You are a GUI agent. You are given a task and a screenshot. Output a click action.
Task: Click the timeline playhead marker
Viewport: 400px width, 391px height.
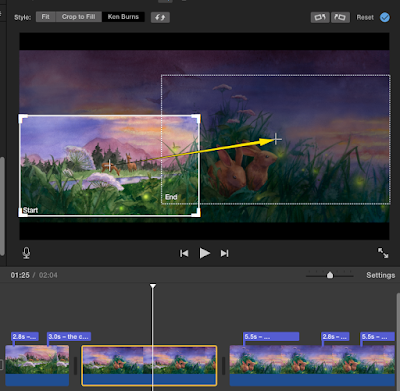coord(153,286)
